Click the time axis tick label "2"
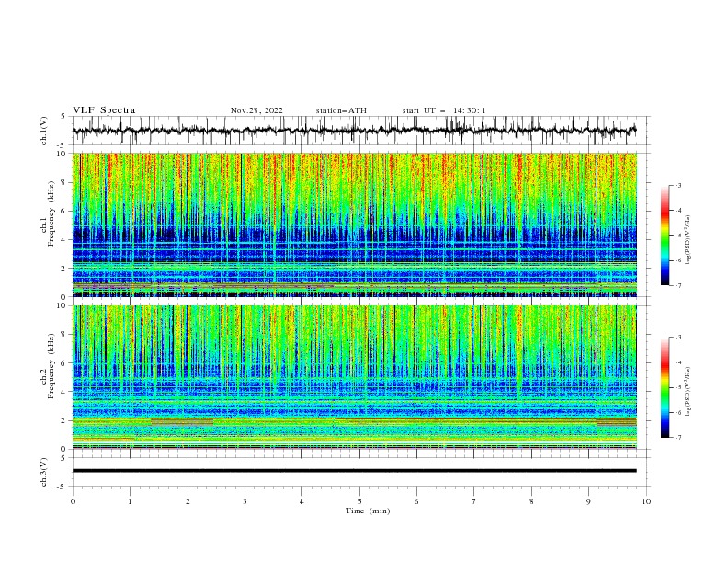The width and height of the screenshot is (728, 563). coord(188,501)
